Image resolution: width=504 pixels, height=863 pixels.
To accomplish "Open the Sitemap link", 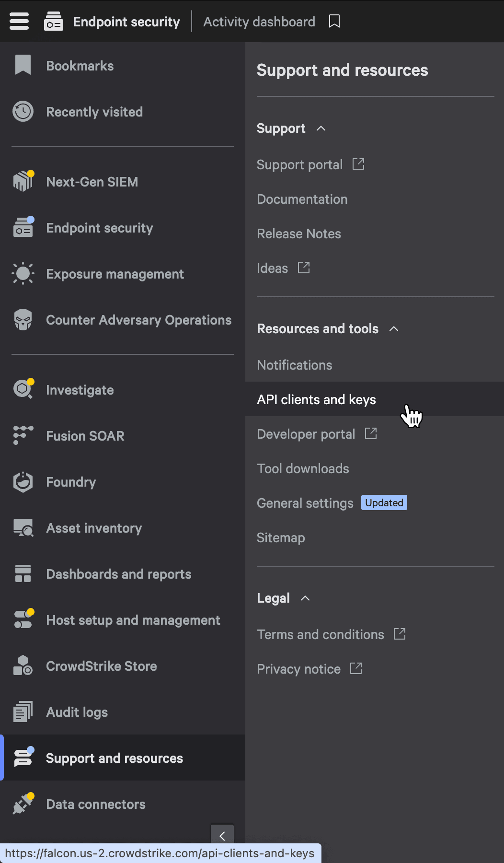I will [x=281, y=537].
